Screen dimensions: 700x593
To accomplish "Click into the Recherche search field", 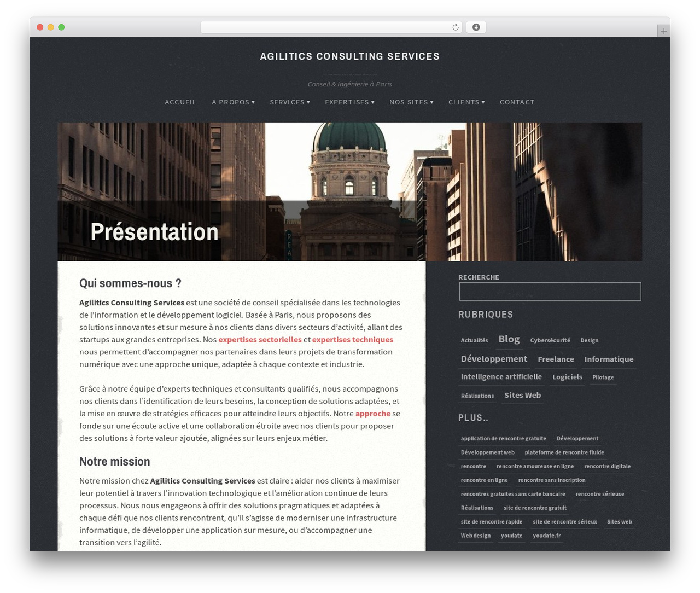I will point(550,292).
